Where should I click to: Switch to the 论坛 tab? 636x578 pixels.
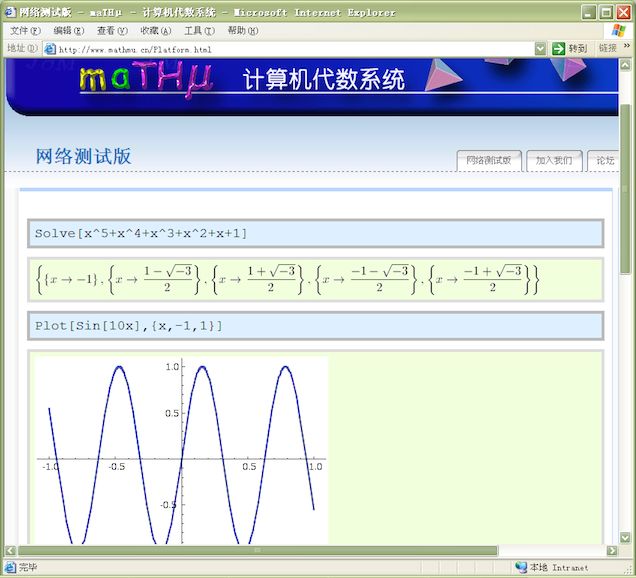coord(604,161)
